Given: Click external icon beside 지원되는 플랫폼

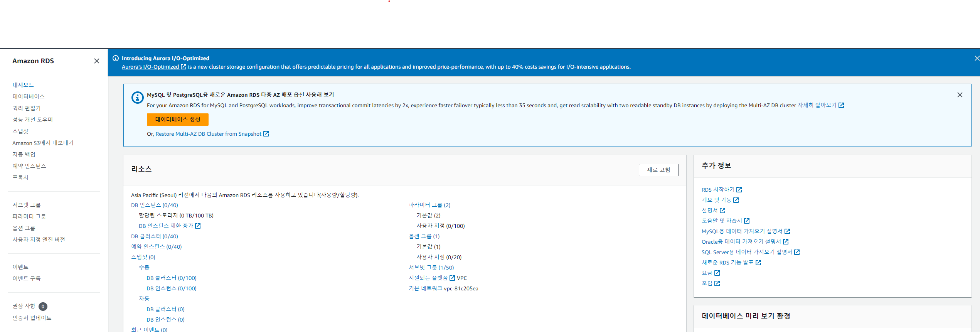Looking at the screenshot, I should [x=452, y=278].
